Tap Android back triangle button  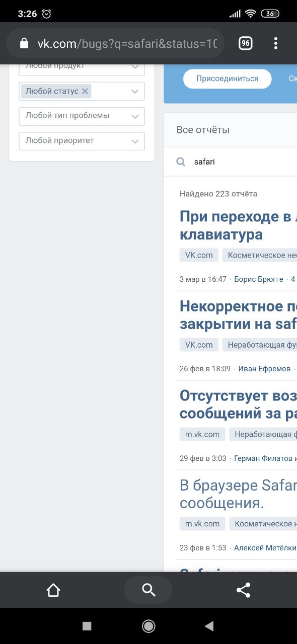tap(209, 625)
